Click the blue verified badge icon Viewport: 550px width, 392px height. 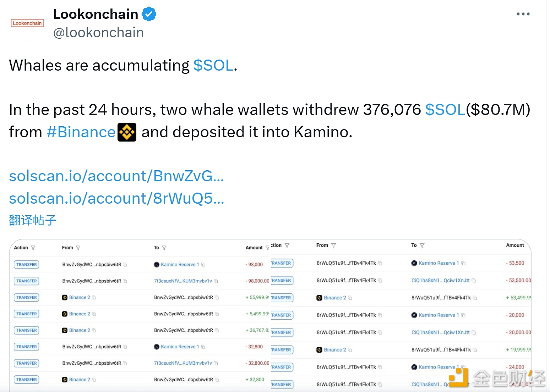tap(149, 14)
